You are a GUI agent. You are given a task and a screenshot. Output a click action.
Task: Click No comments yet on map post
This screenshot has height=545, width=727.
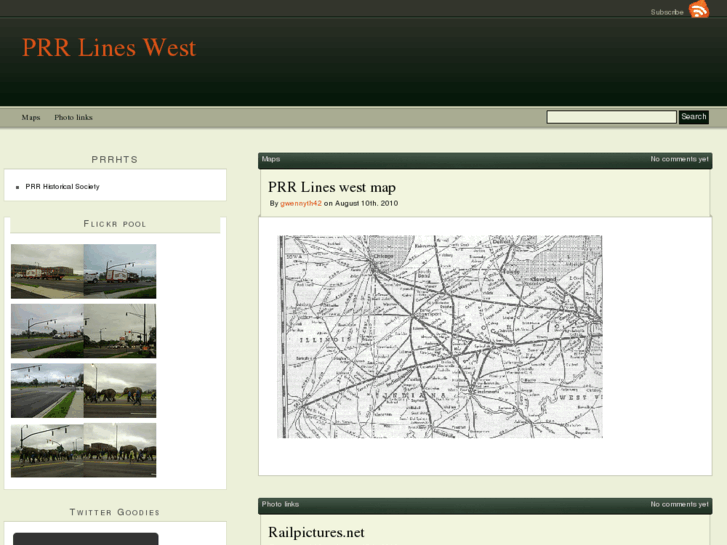click(x=679, y=159)
